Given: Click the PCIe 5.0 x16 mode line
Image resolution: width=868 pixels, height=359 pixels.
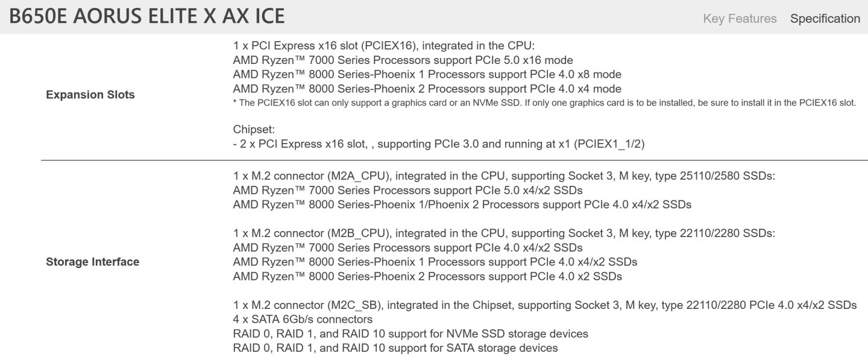Looking at the screenshot, I should click(403, 60).
